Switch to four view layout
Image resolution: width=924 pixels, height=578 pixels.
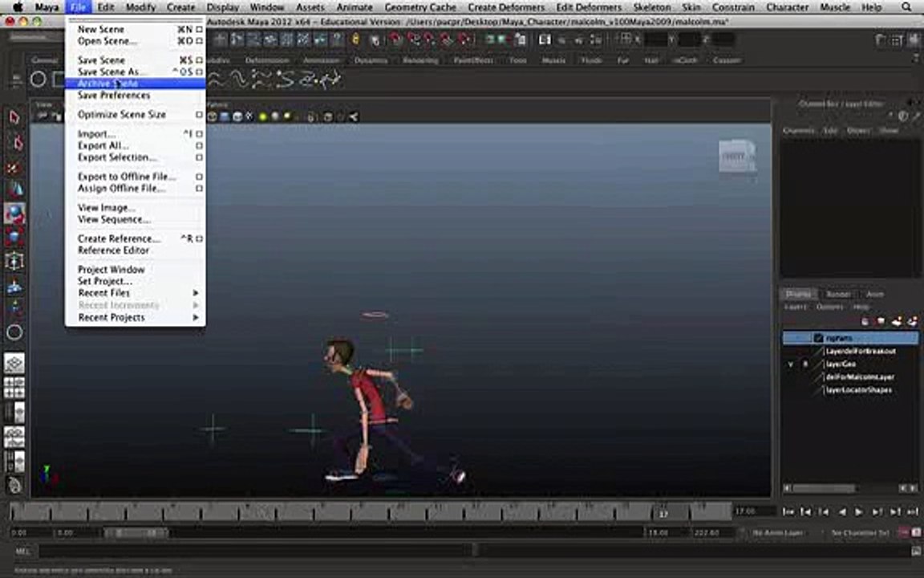[x=14, y=388]
